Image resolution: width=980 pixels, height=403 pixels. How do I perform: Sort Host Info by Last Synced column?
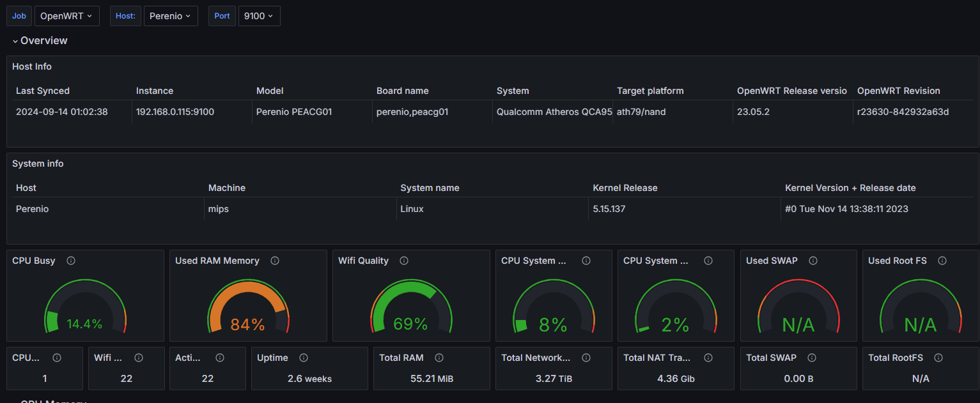point(43,91)
